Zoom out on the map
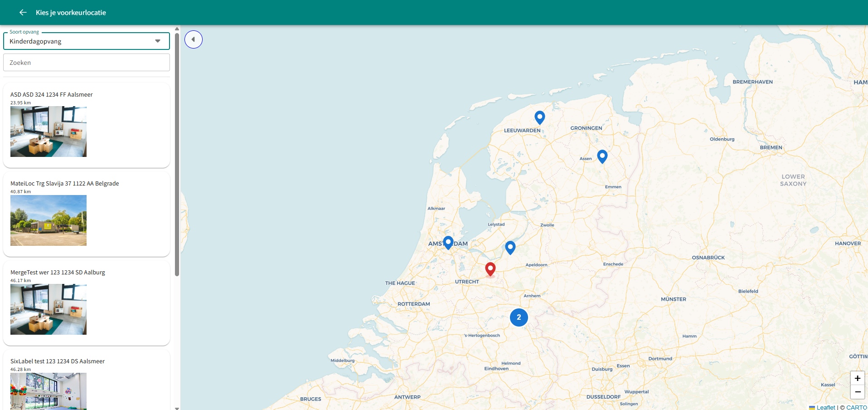Image resolution: width=868 pixels, height=410 pixels. [857, 392]
